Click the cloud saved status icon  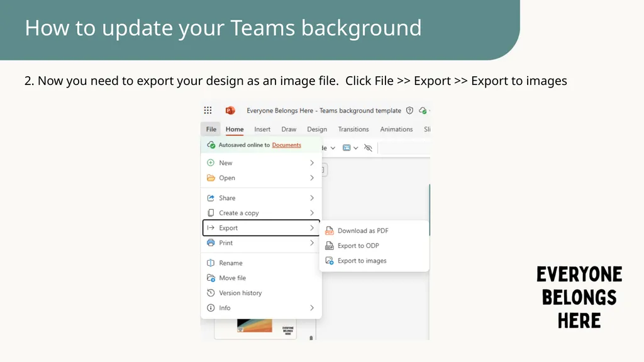[423, 110]
